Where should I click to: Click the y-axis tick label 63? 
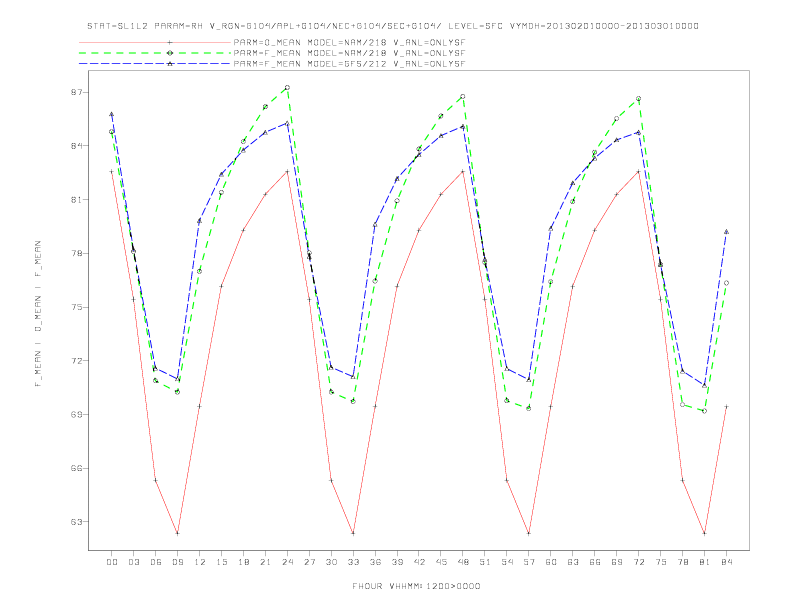coord(77,522)
